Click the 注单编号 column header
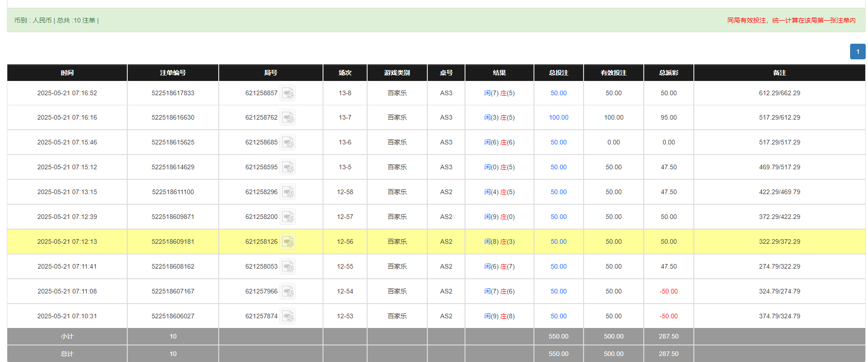 click(173, 73)
